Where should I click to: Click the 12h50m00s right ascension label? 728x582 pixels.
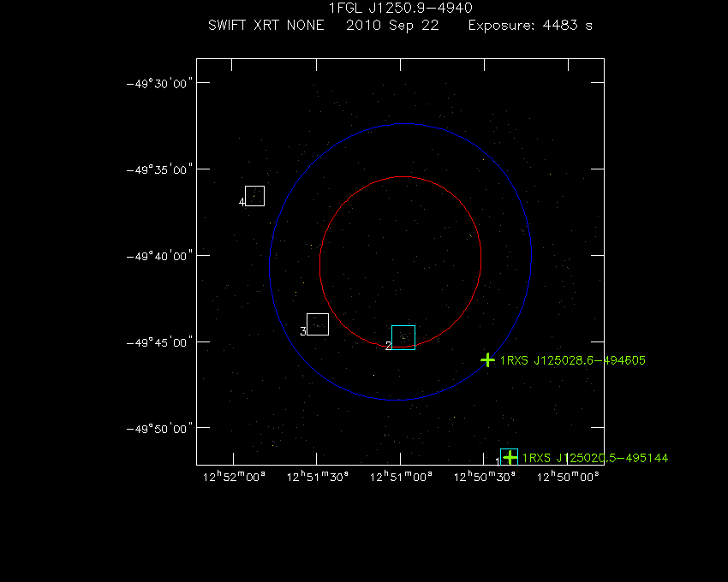click(568, 477)
